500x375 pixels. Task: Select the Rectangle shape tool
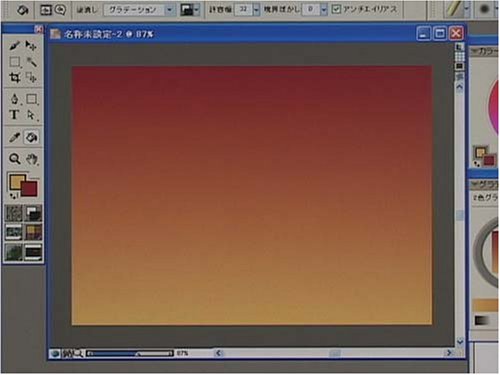(32, 99)
